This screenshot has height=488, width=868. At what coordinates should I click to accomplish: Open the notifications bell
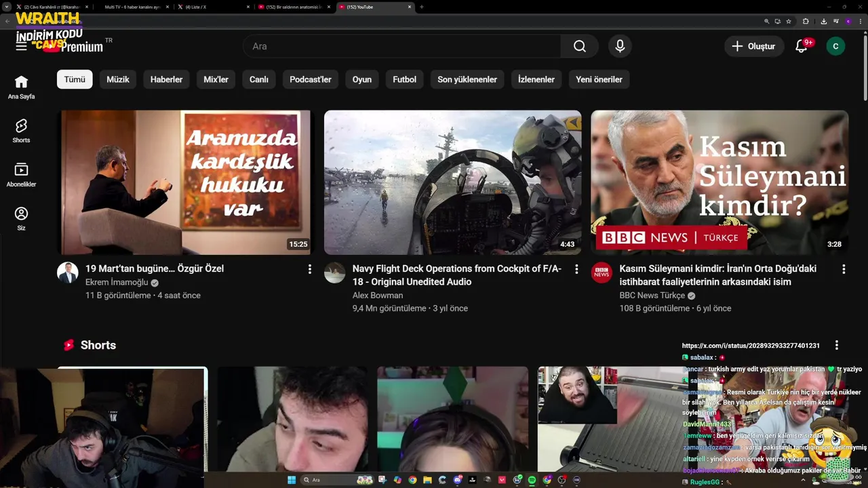tap(802, 46)
